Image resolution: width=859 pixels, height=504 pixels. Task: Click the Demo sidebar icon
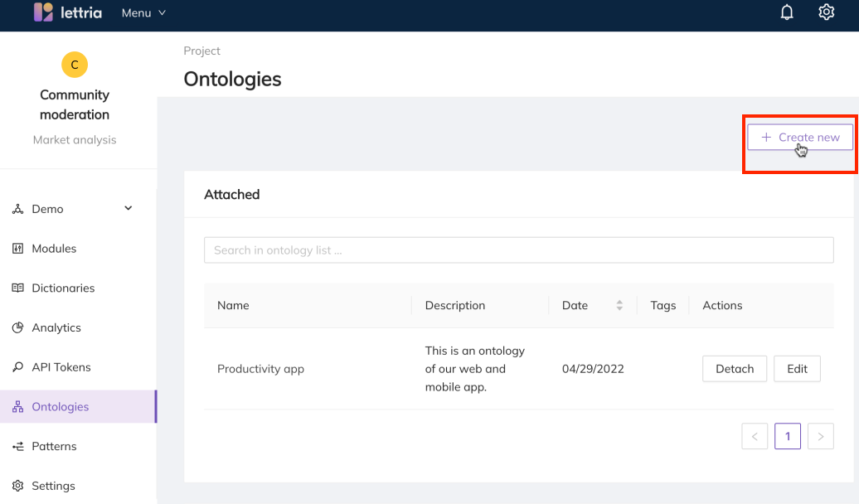pos(18,209)
